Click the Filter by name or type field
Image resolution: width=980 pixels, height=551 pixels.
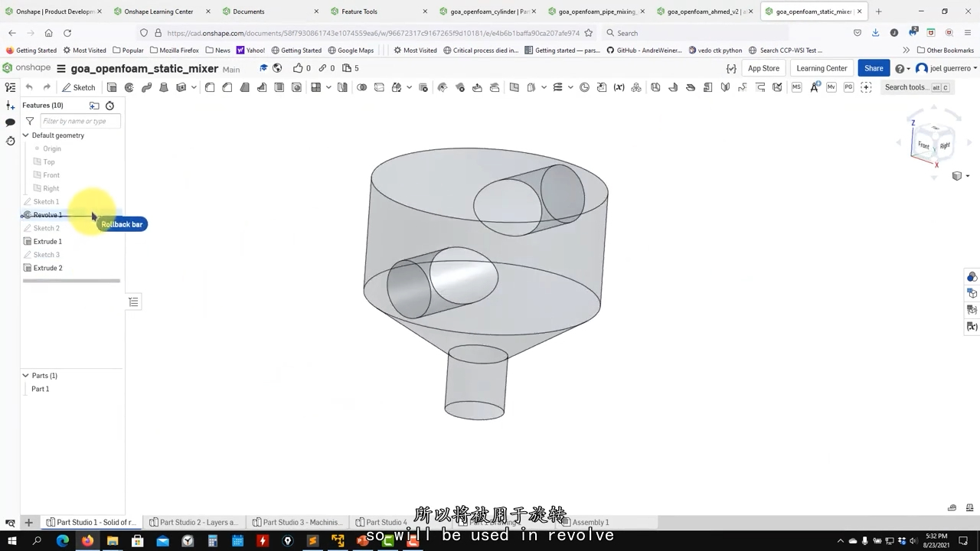coord(80,121)
